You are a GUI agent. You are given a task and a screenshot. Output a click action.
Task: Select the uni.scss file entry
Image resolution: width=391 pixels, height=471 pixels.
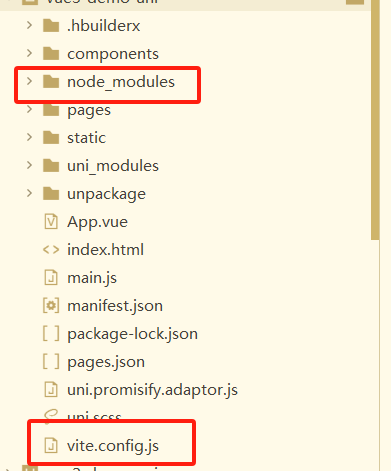pos(94,416)
